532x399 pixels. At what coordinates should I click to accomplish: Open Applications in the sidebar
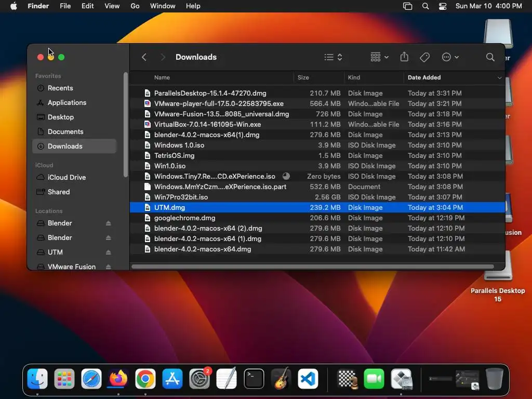tap(74, 103)
